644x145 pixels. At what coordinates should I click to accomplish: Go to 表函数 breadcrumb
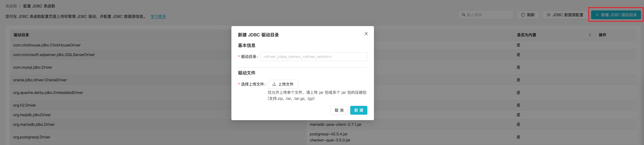(11, 6)
